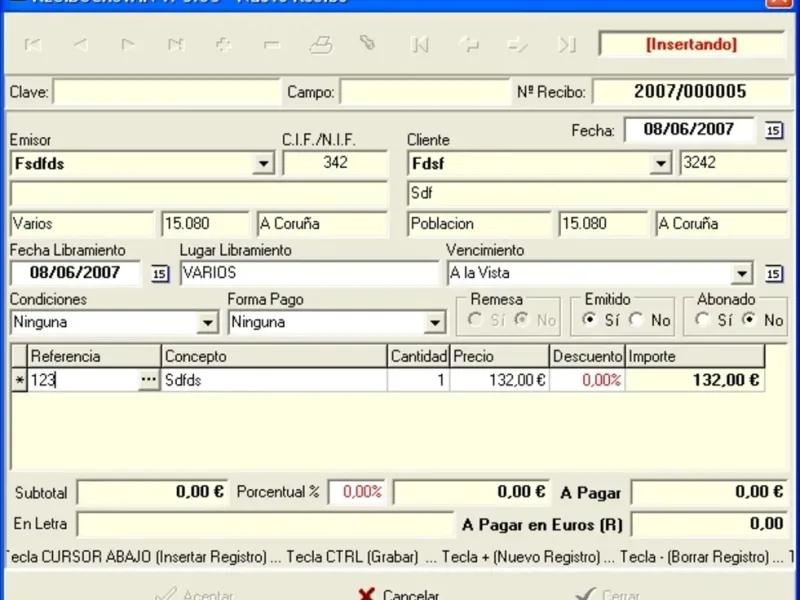Expand the Vencimiento dropdown
This screenshot has width=800, height=600.
741,274
